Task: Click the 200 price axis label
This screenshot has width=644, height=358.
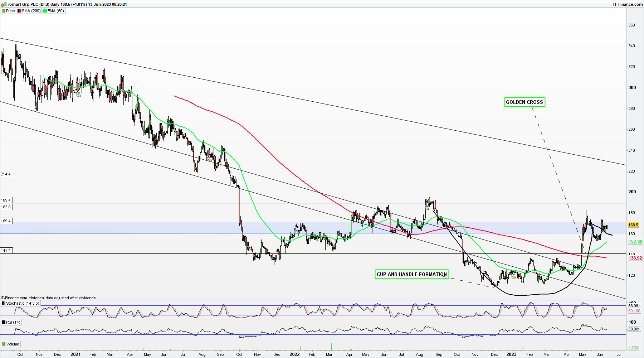Action: pyautogui.click(x=632, y=192)
